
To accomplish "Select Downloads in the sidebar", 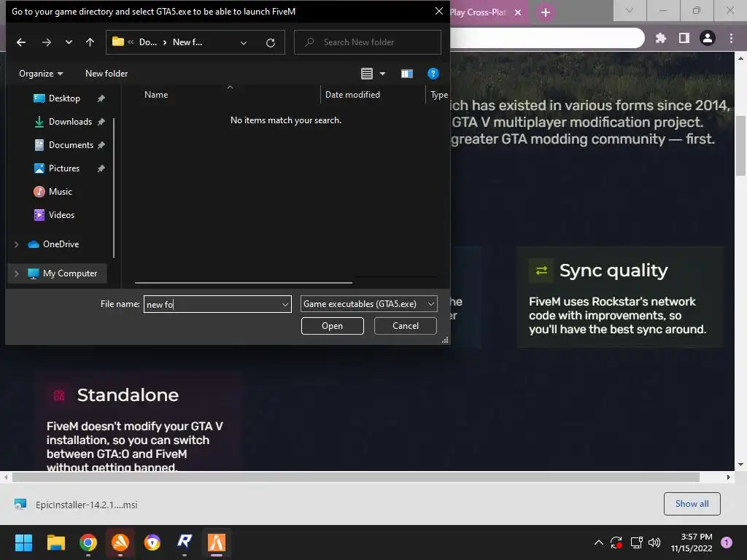I will point(70,122).
